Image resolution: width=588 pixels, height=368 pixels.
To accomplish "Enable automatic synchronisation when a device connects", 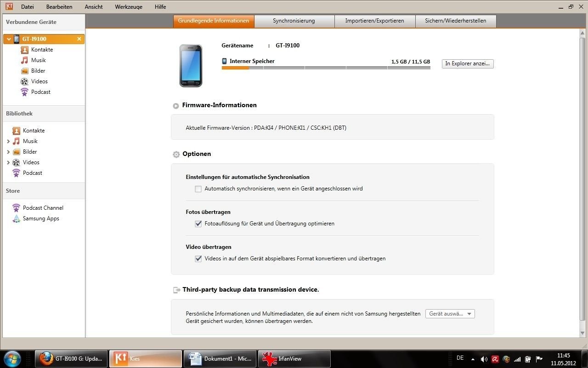I will 198,189.
